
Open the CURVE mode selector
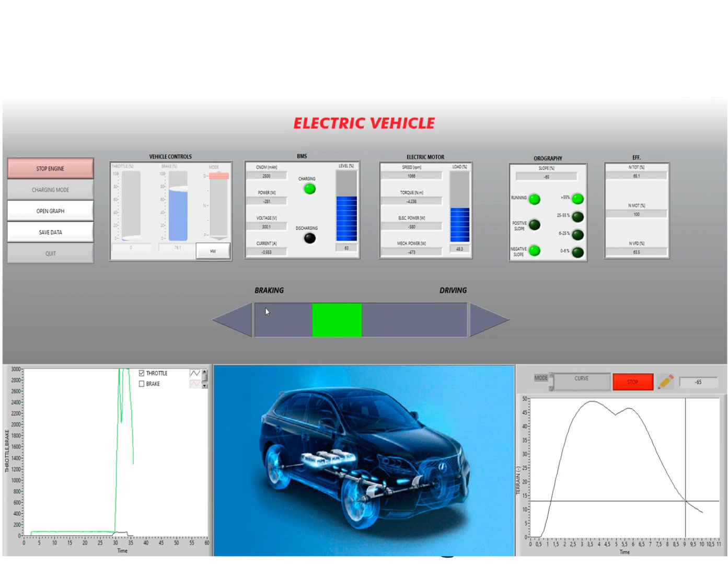(581, 381)
